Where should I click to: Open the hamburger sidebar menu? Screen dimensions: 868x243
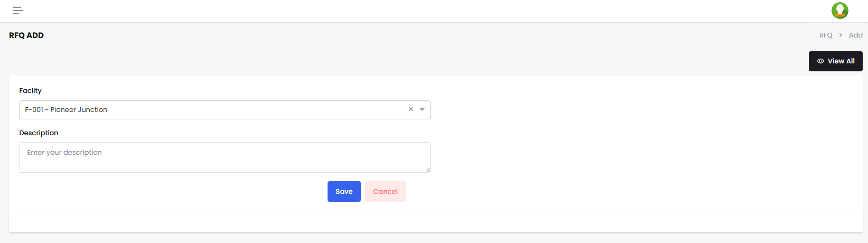[18, 11]
